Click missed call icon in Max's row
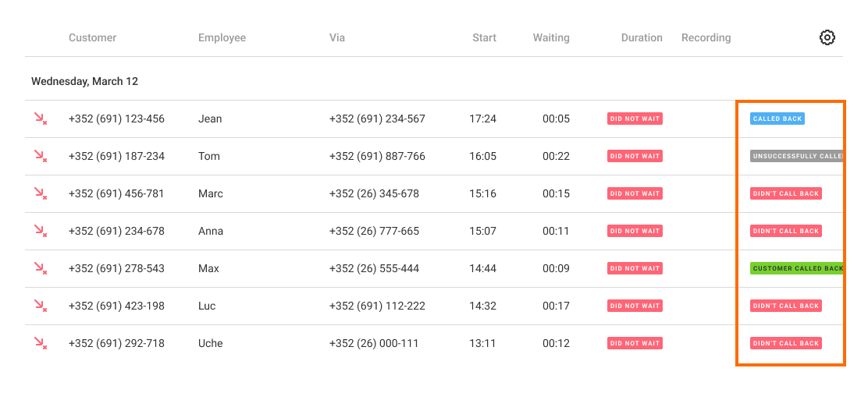 (40, 268)
